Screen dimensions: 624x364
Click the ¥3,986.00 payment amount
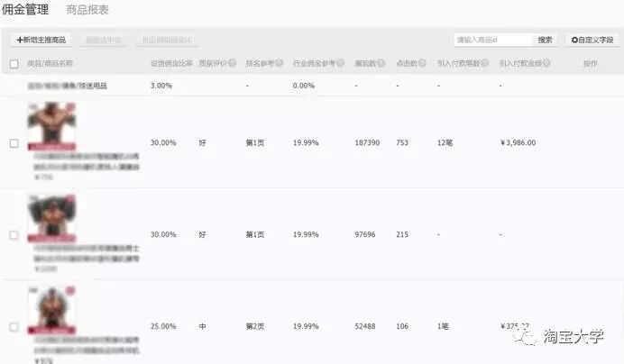(x=518, y=142)
